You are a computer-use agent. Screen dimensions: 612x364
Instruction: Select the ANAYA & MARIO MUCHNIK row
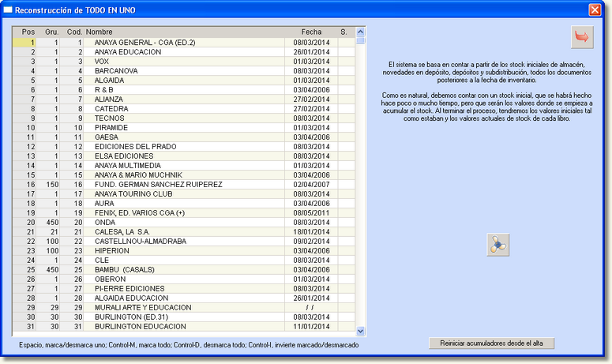tap(184, 174)
